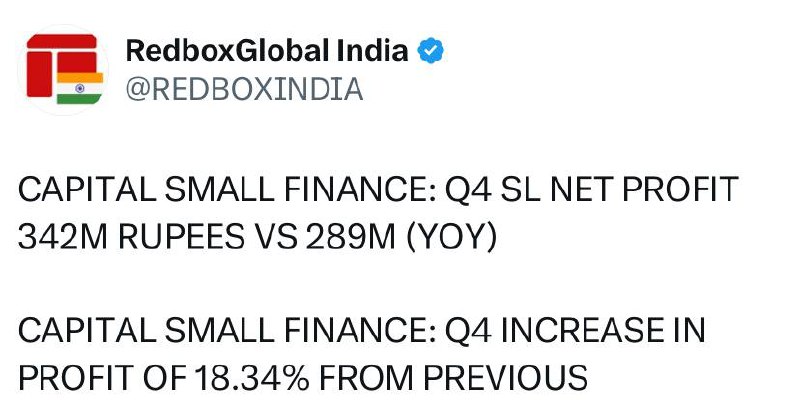This screenshot has height=409, width=800.
Task: Click the "289M" comparison figure
Action: [351, 237]
